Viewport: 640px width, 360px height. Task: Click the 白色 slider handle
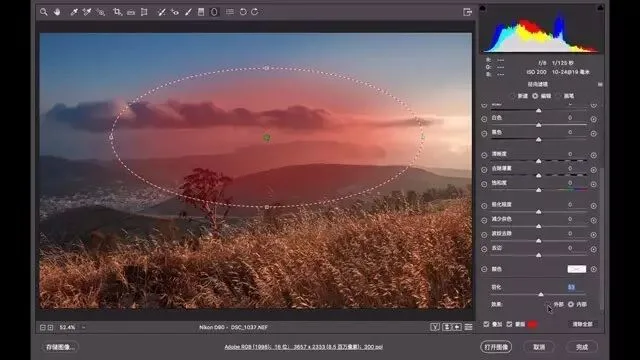[x=539, y=125]
